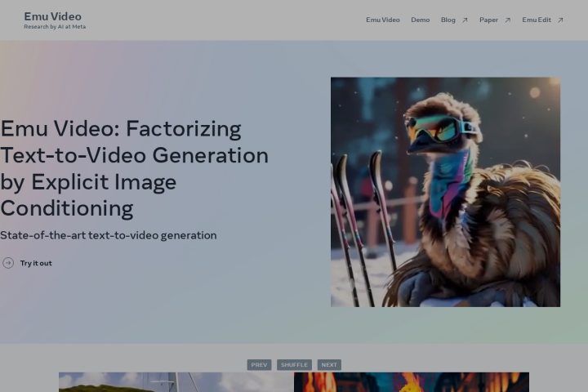Click the Emu Video site logo title
This screenshot has width=588, height=392.
tap(52, 16)
